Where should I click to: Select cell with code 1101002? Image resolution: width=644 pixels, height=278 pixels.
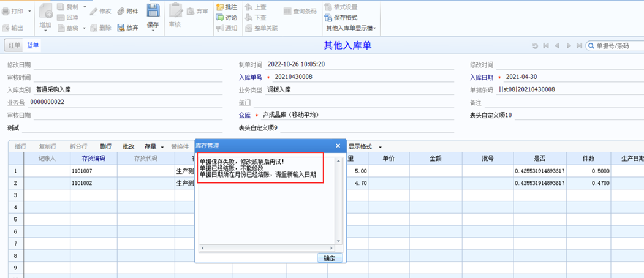(x=94, y=183)
